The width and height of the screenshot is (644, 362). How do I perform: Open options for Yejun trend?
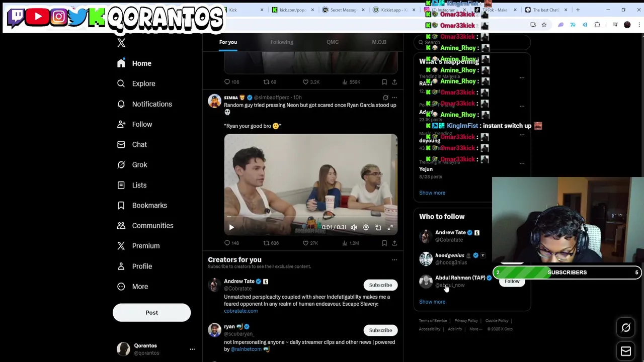[522, 163]
